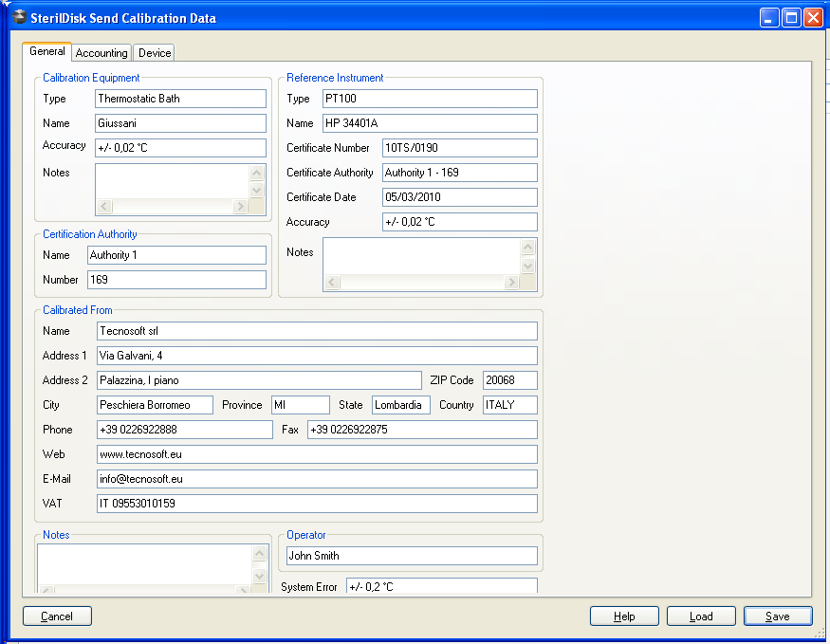Viewport: 830px width, 644px height.
Task: Select the General tab
Action: click(x=47, y=51)
